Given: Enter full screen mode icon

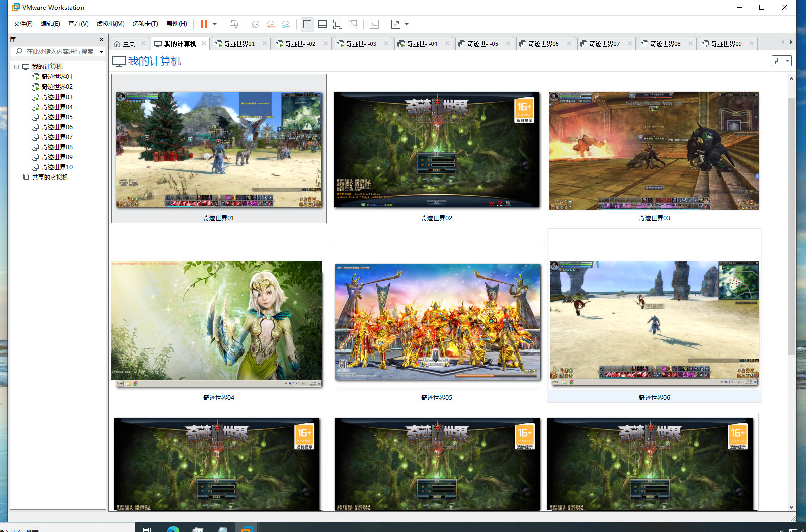Looking at the screenshot, I should pos(338,24).
